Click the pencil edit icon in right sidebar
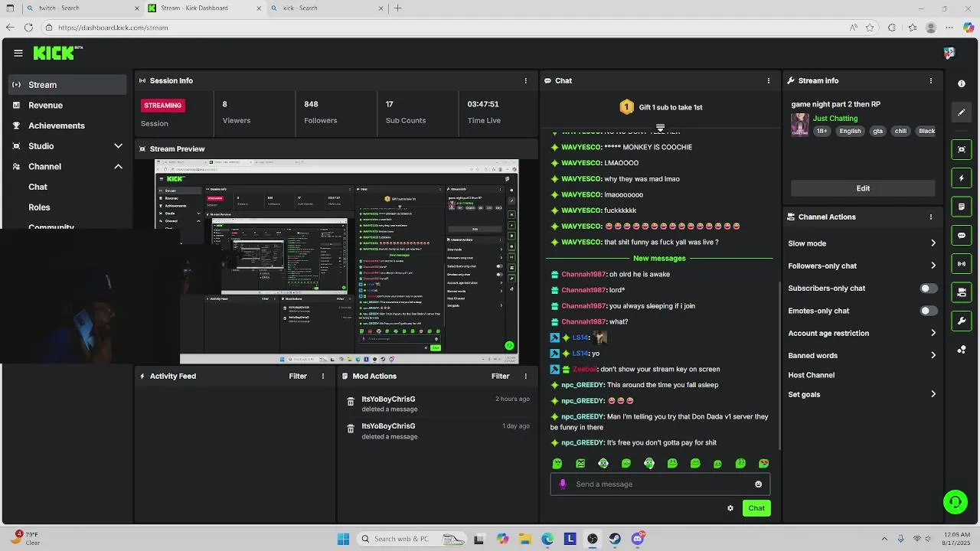Screen dimensions: 980x551 pos(962,112)
